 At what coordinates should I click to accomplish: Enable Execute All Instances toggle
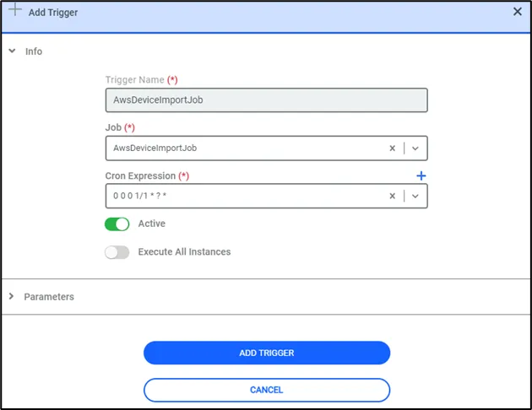117,252
